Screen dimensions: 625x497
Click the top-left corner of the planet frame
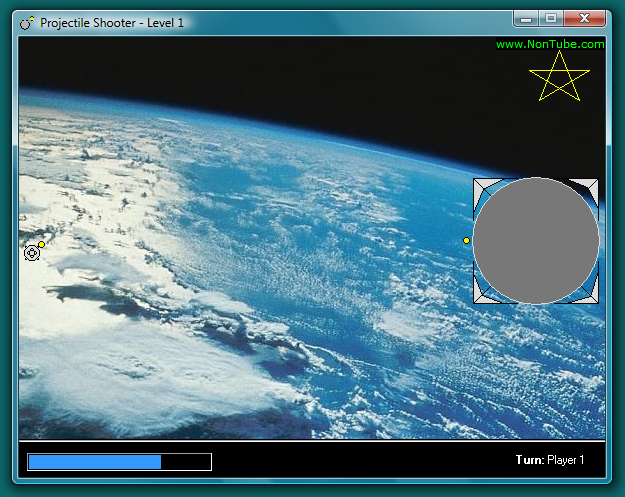click(x=481, y=186)
